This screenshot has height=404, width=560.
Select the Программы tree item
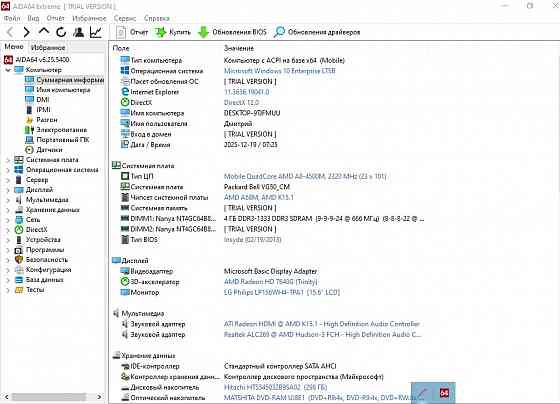(x=40, y=250)
